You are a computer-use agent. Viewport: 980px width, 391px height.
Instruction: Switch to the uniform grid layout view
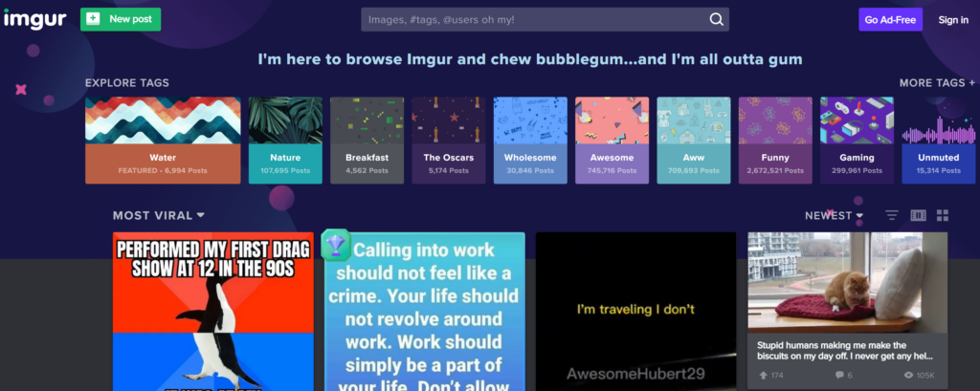(x=942, y=215)
